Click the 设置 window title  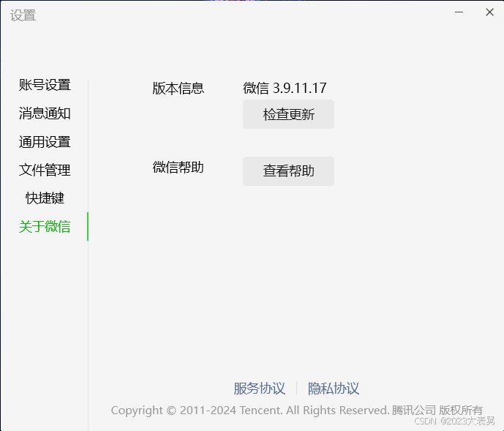coord(23,15)
